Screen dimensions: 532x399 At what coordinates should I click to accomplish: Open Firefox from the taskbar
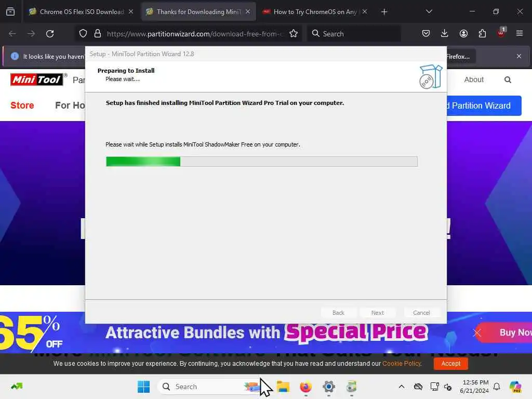pyautogui.click(x=305, y=387)
